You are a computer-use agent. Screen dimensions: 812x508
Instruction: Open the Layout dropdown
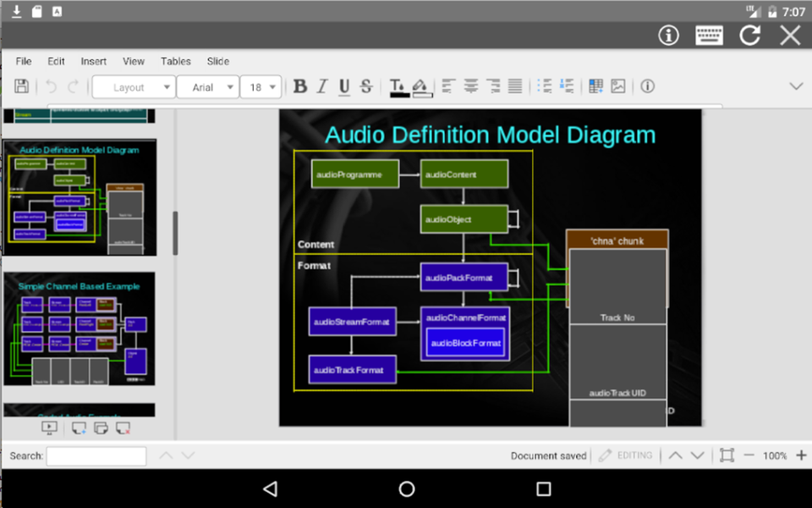coord(134,87)
